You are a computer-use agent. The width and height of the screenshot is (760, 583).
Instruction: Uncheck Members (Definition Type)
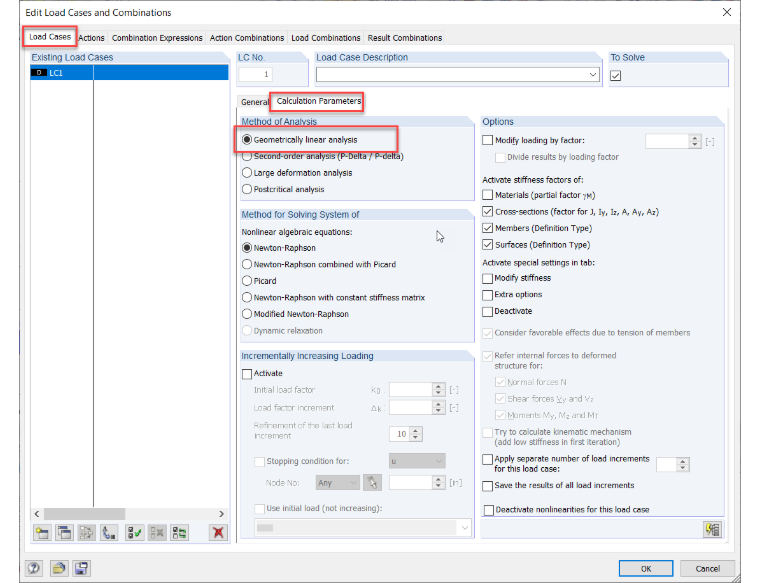click(x=488, y=228)
